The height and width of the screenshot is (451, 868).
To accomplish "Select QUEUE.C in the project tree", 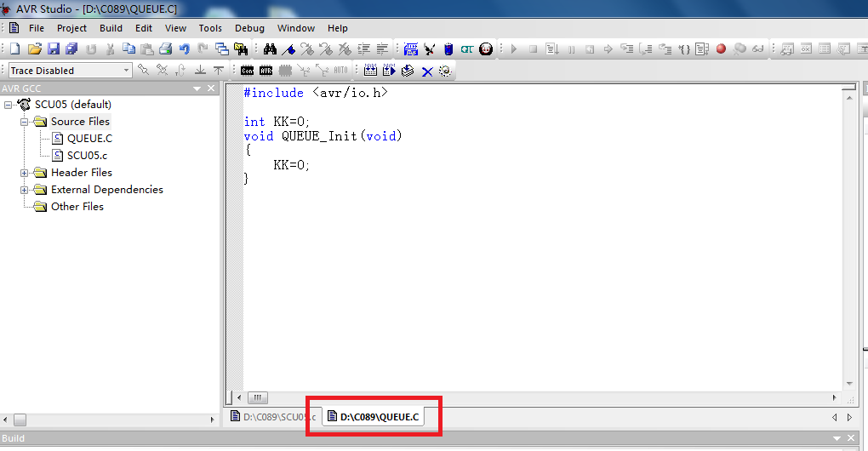I will [x=89, y=139].
